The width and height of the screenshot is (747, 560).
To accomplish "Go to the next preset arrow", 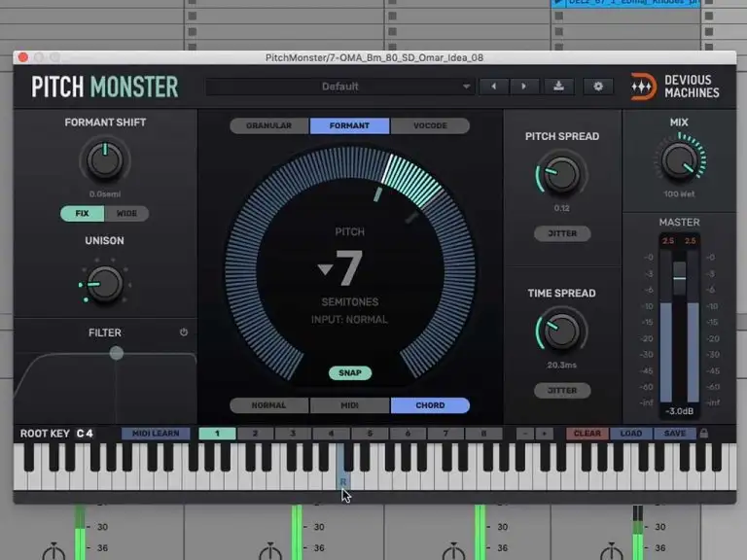I will pos(523,87).
